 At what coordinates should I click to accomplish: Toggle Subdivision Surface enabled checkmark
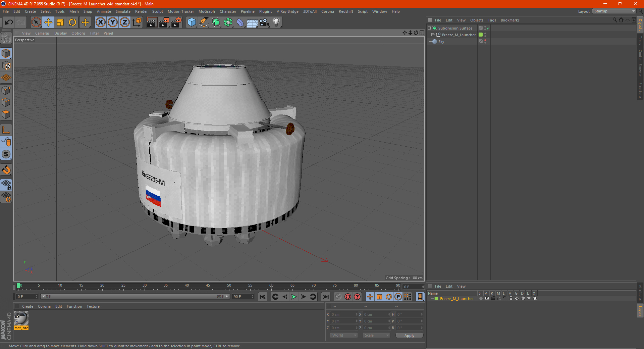(x=488, y=28)
